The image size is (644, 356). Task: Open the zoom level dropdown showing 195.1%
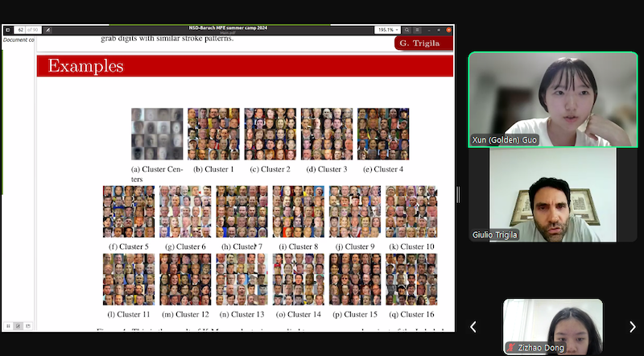[387, 30]
